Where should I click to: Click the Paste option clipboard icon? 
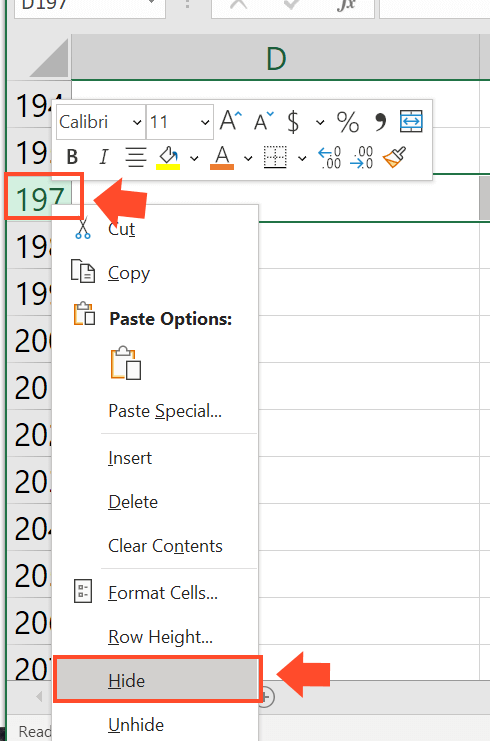[x=126, y=363]
